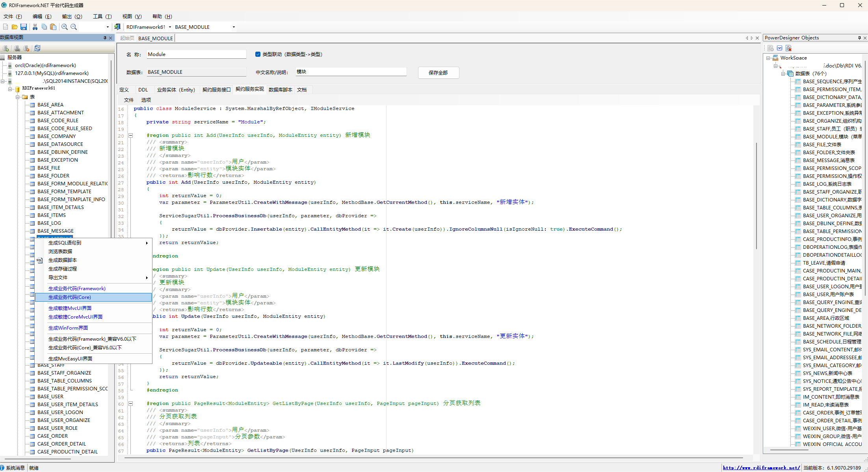The width and height of the screenshot is (868, 472).
Task: Pin the PowerDesigner Objects panel
Action: coord(859,38)
